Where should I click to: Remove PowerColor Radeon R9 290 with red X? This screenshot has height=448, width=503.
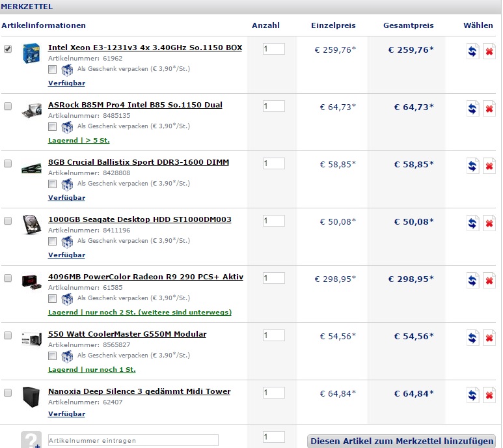pyautogui.click(x=489, y=281)
